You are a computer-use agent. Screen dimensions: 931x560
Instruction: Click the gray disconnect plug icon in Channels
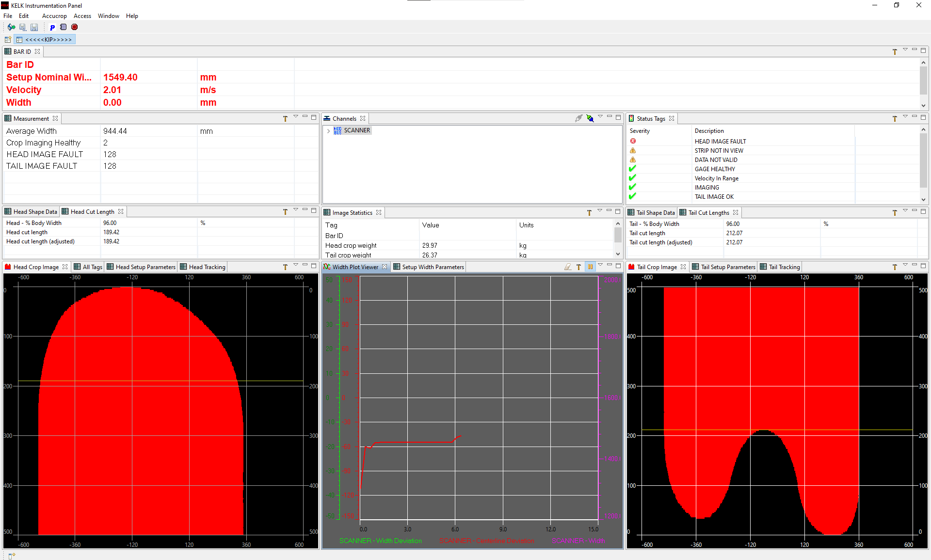tap(579, 118)
